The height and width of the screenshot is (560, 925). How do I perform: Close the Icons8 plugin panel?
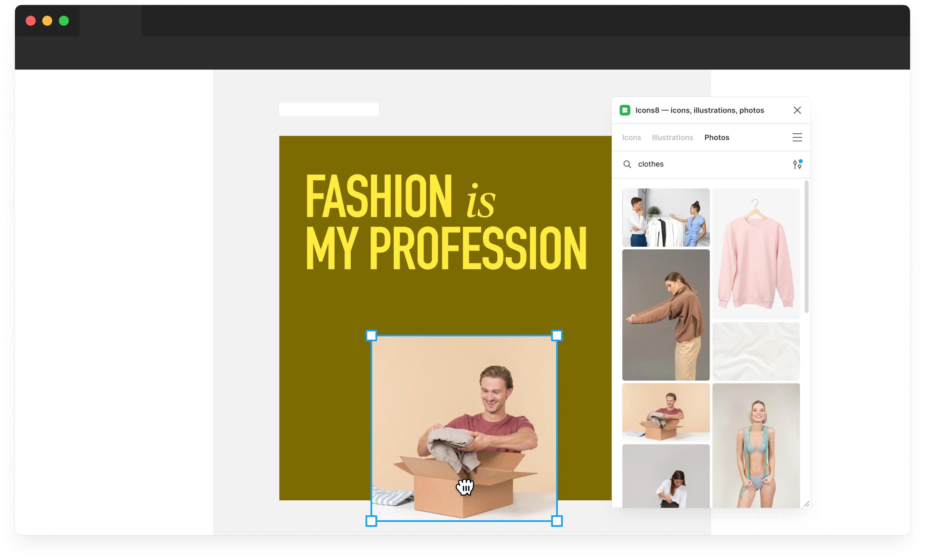pos(797,110)
